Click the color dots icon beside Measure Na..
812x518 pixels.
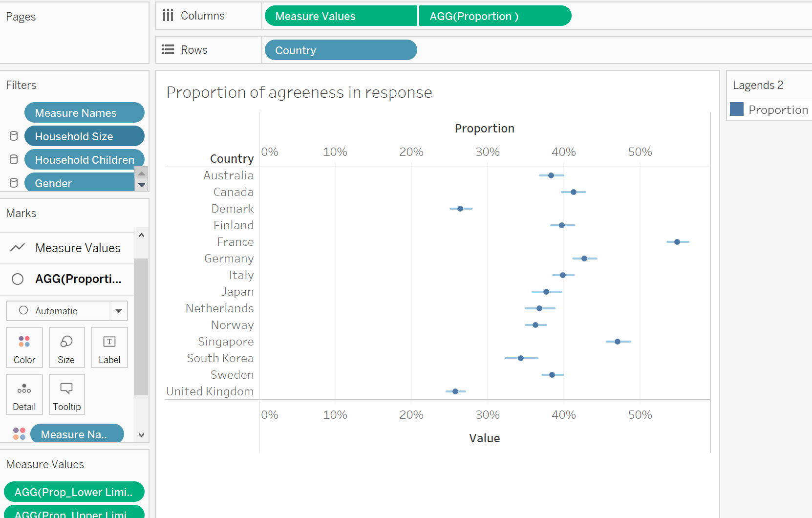pyautogui.click(x=20, y=434)
